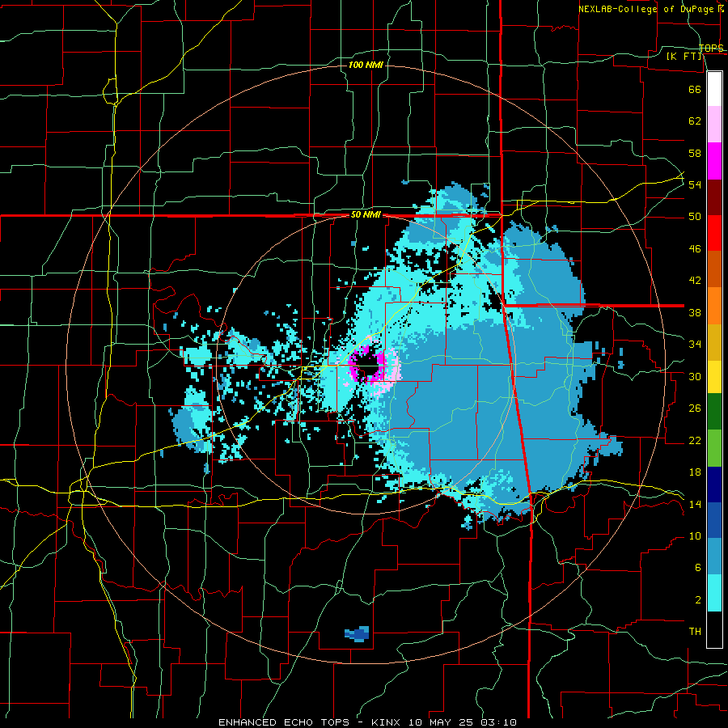Click the "62" scale label

click(x=695, y=121)
